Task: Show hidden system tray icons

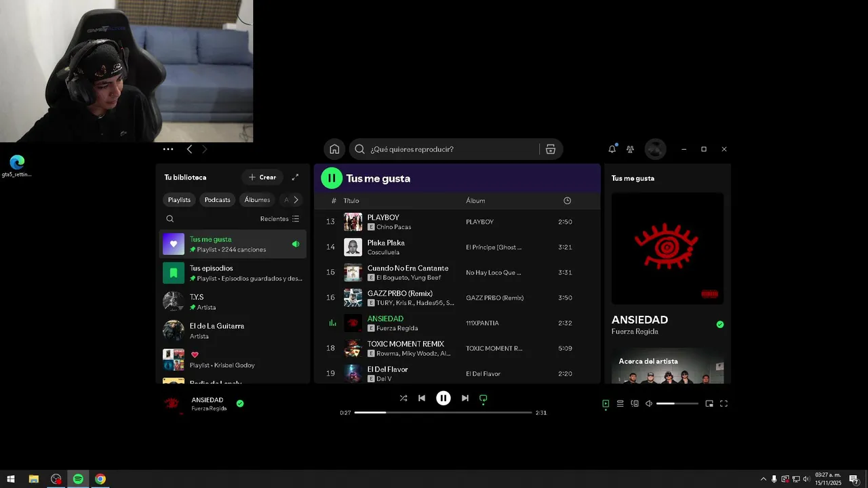Action: pyautogui.click(x=763, y=479)
